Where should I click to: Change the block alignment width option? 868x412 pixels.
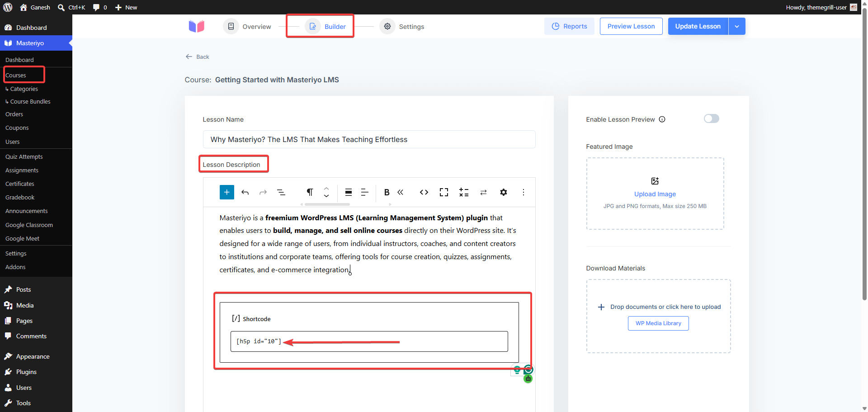point(349,192)
